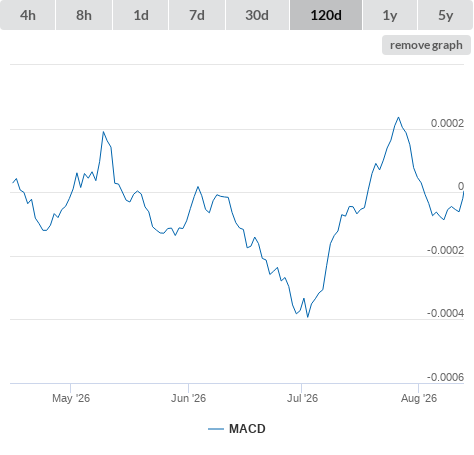Click the Jun '26 axis label
This screenshot has height=455, width=474.
pos(188,398)
